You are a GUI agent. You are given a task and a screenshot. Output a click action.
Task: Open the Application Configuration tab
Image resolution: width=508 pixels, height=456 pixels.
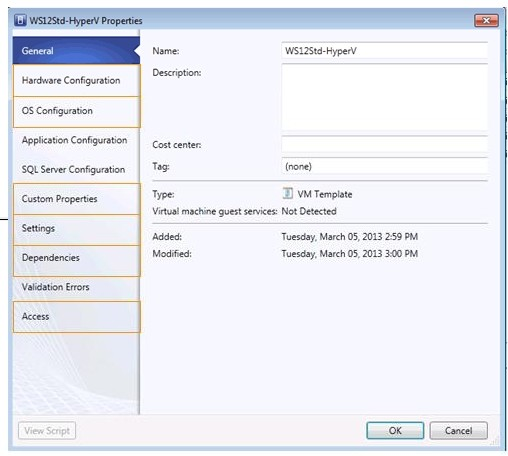pos(76,140)
